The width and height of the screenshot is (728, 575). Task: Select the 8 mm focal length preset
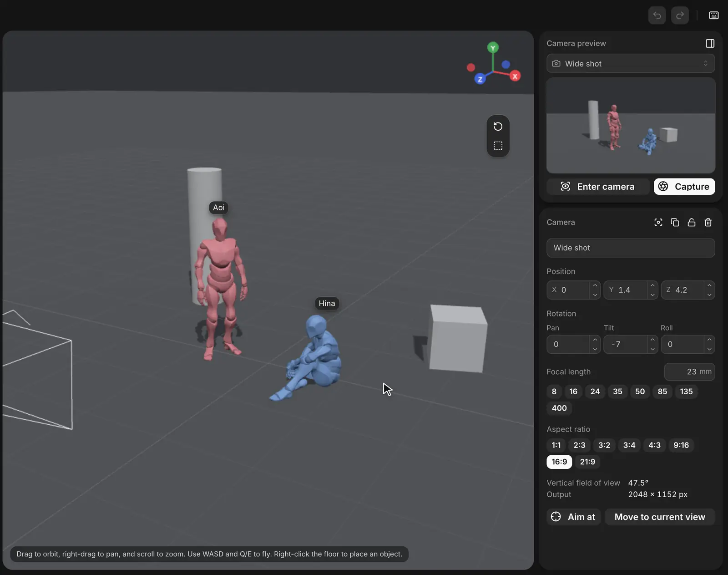point(554,392)
